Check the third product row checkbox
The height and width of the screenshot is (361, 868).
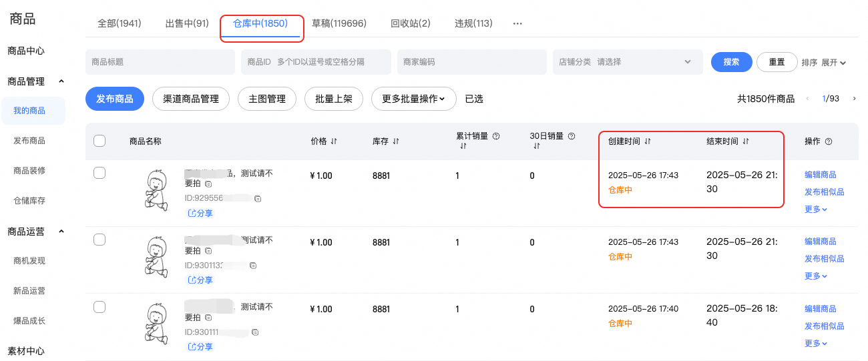[x=99, y=307]
